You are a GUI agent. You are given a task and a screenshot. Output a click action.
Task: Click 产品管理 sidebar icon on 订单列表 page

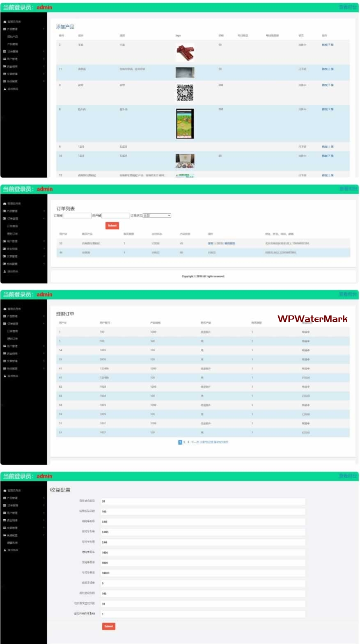click(x=5, y=211)
